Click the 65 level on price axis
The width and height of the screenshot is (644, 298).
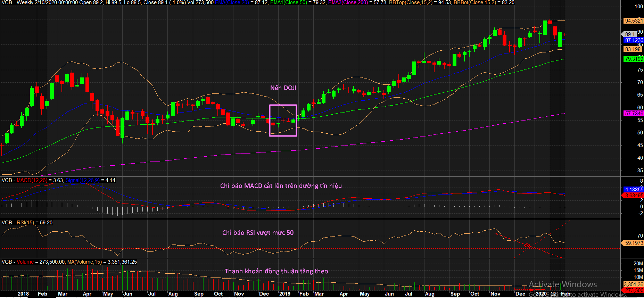pyautogui.click(x=640, y=95)
